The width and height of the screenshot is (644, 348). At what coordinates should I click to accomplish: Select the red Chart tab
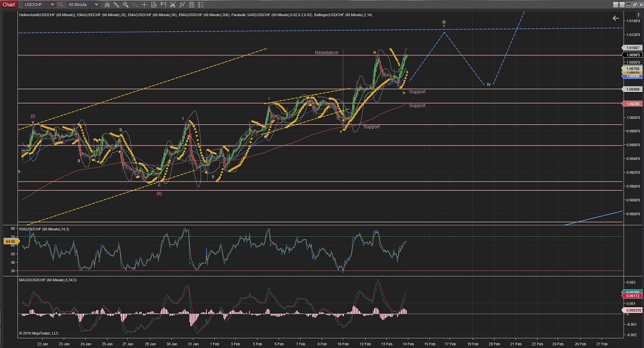tap(8, 5)
